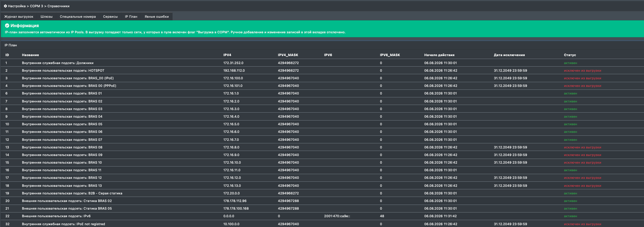Click the Начало действия column header
Screen dimensions: 644x227
pos(439,55)
